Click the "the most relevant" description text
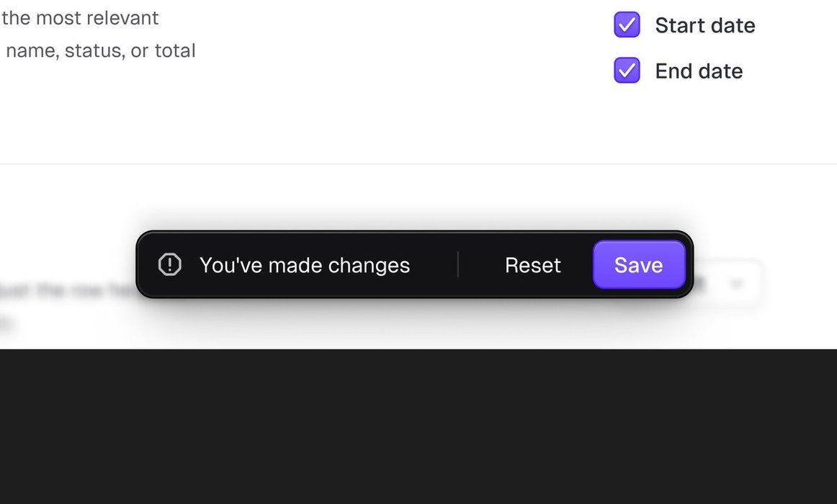This screenshot has width=837, height=504. [x=79, y=18]
